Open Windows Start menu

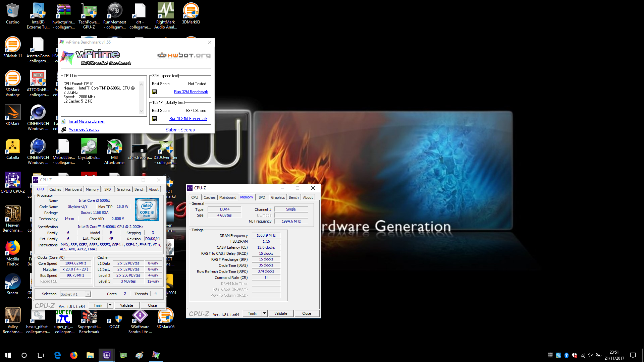coord(8,355)
